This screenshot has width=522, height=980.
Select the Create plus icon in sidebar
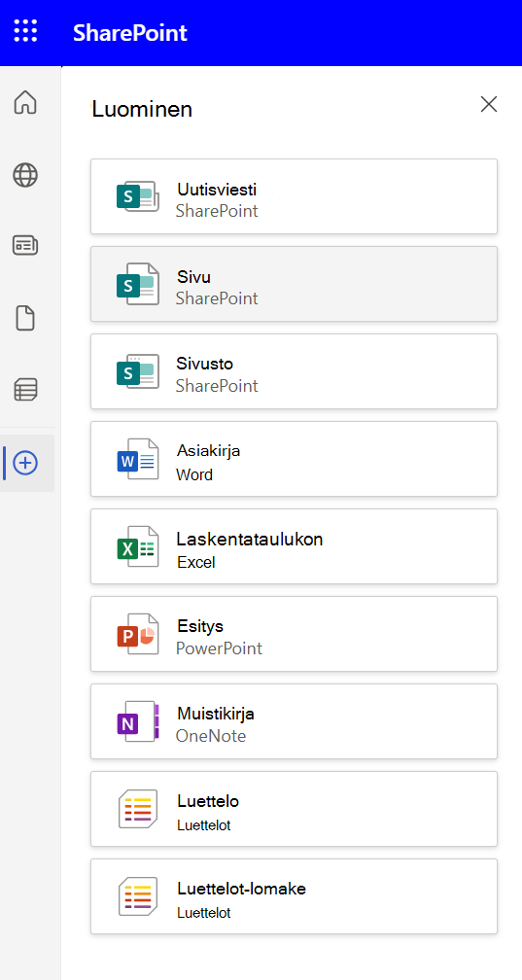click(25, 463)
